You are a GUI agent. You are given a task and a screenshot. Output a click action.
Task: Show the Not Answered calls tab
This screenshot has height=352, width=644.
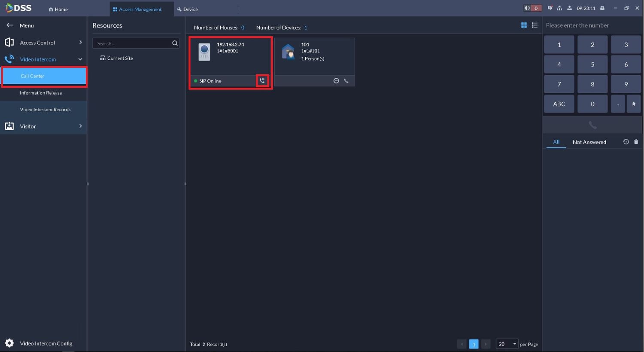(x=589, y=142)
